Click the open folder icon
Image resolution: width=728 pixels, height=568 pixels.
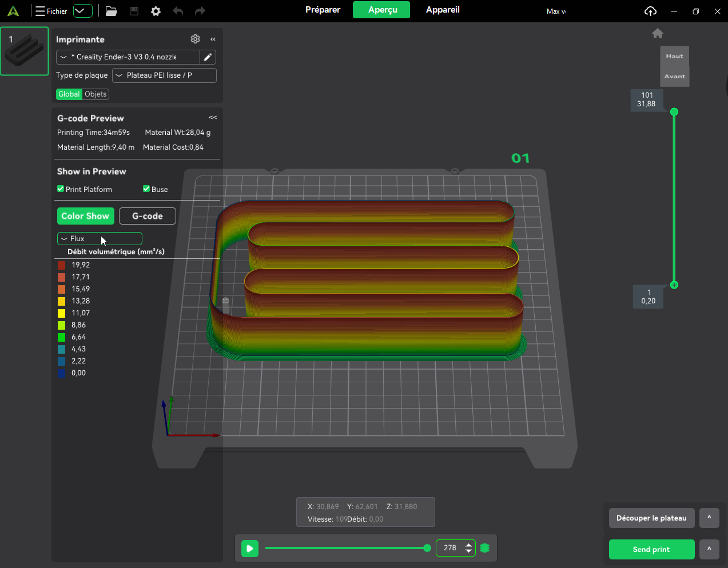point(112,11)
